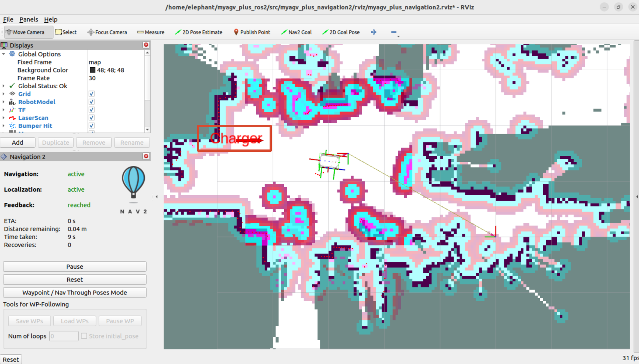Close the Navigation 2 panel
The height and width of the screenshot is (364, 639).
click(x=146, y=156)
